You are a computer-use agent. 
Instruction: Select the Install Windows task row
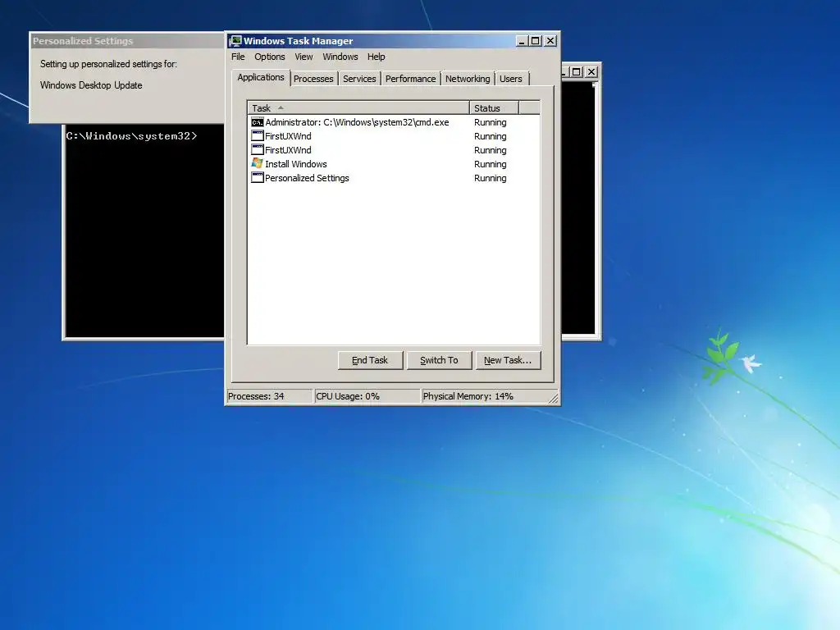coord(394,164)
